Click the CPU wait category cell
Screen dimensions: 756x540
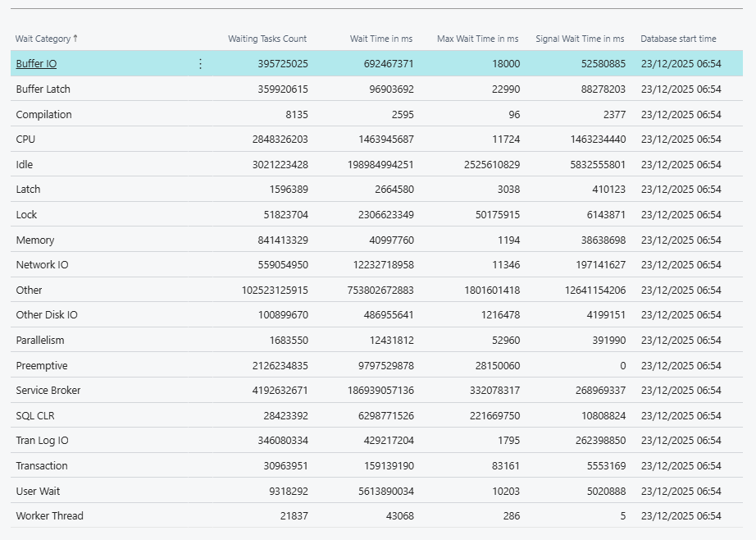tap(25, 140)
